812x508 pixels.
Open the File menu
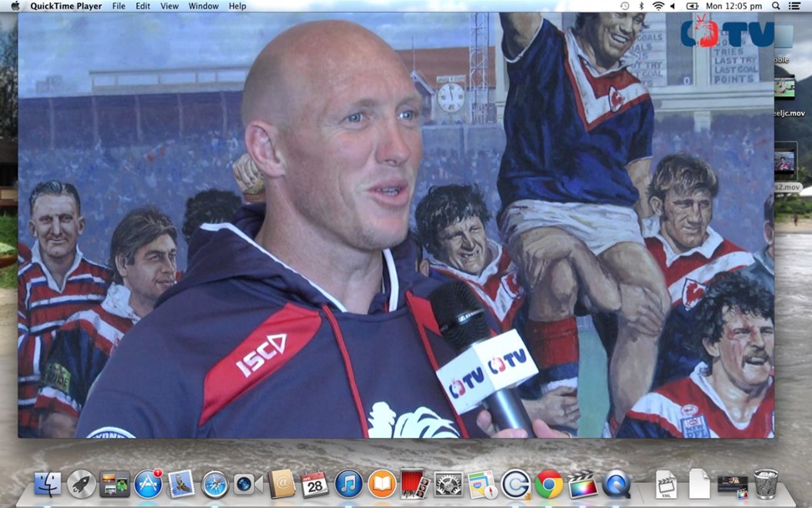pyautogui.click(x=118, y=6)
